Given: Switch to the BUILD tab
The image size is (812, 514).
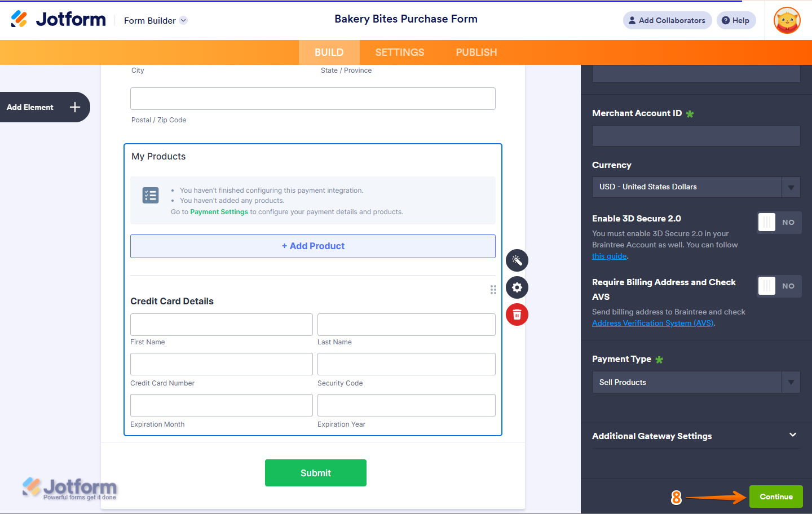Looking at the screenshot, I should coord(329,52).
